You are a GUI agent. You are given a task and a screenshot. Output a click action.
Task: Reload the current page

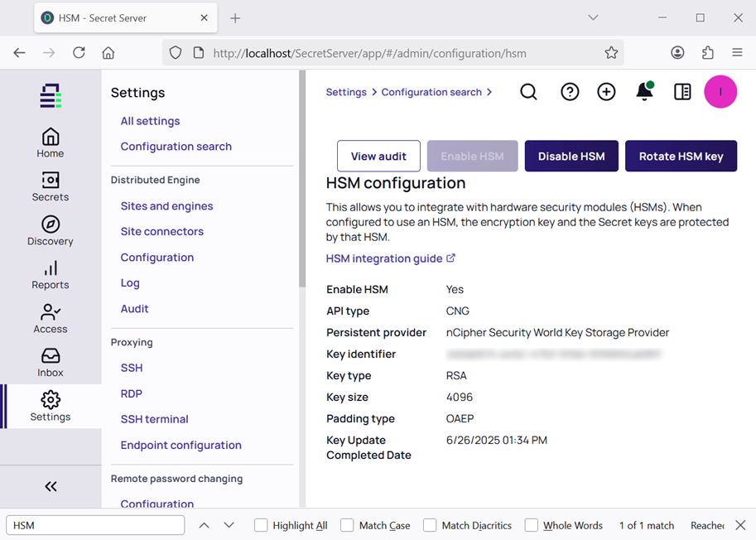click(x=79, y=52)
